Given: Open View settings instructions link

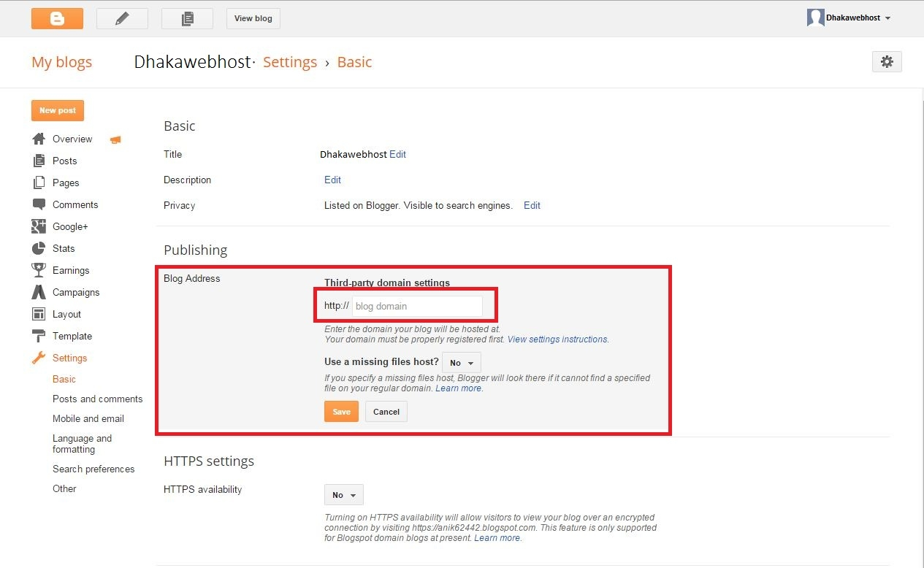Looking at the screenshot, I should click(x=557, y=339).
